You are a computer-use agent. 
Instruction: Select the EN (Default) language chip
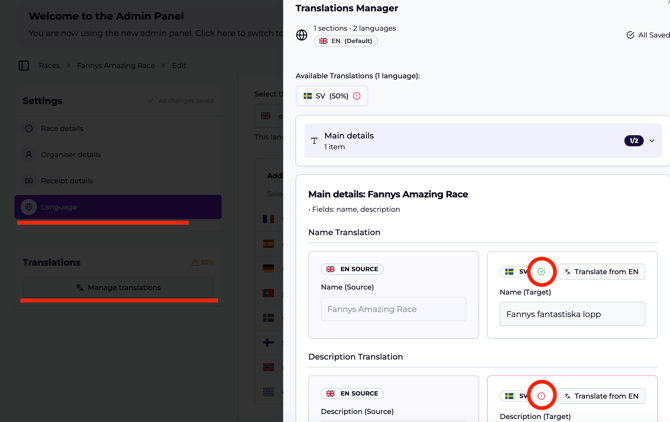click(x=346, y=41)
